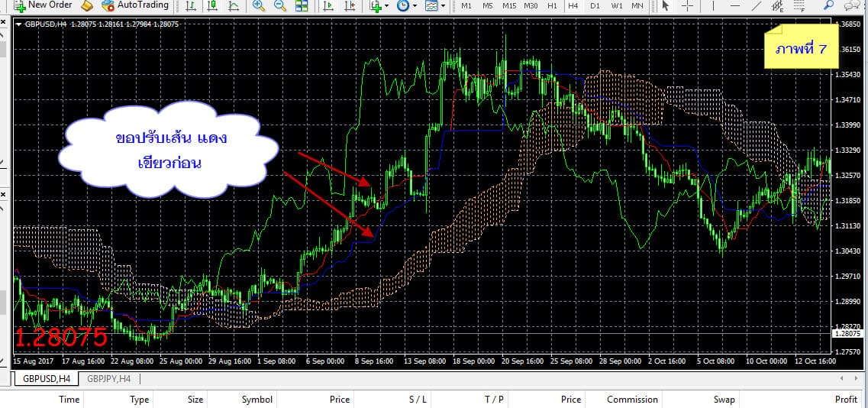Click the Profit column header

tap(846, 399)
